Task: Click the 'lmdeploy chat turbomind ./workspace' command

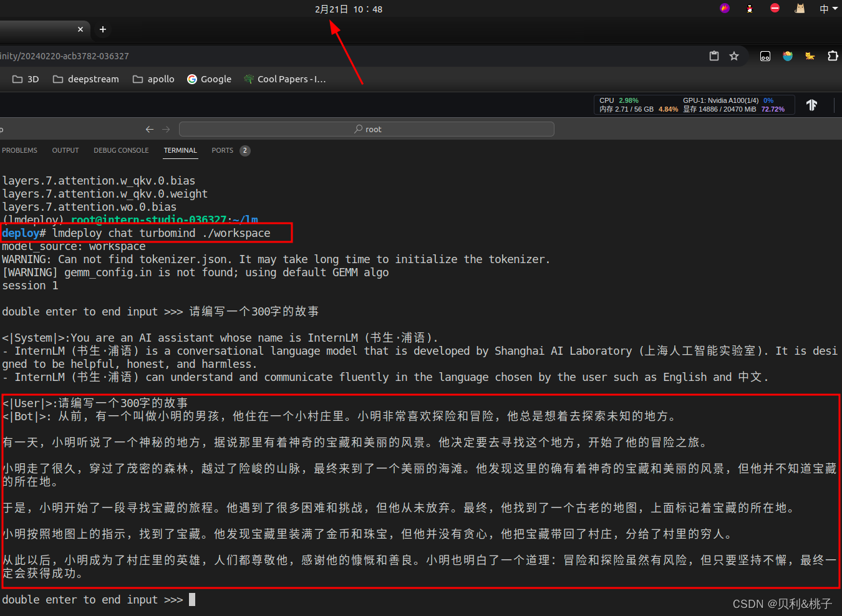Action: pos(162,233)
